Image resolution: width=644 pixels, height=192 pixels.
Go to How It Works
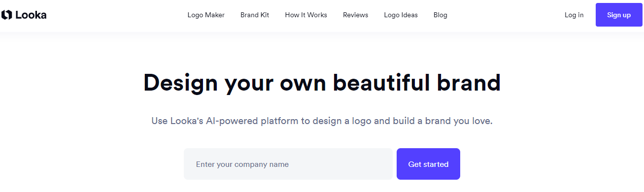click(306, 15)
